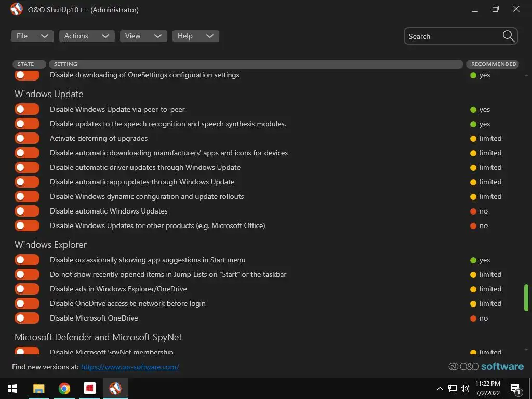Click the 'Disable Microsoft OneDrive' label

pos(94,318)
